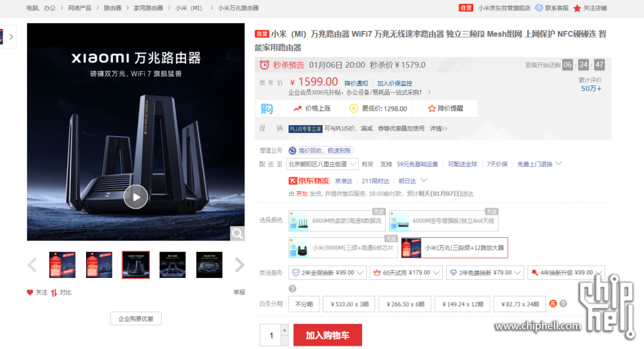Click the 举报 report link
The width and height of the screenshot is (644, 349).
pos(239,292)
